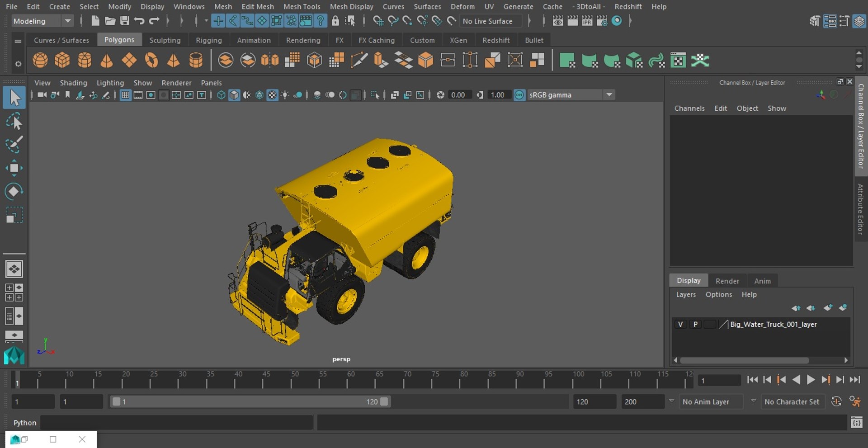Click the Extrude shelf icon
The image size is (868, 448).
click(x=381, y=60)
